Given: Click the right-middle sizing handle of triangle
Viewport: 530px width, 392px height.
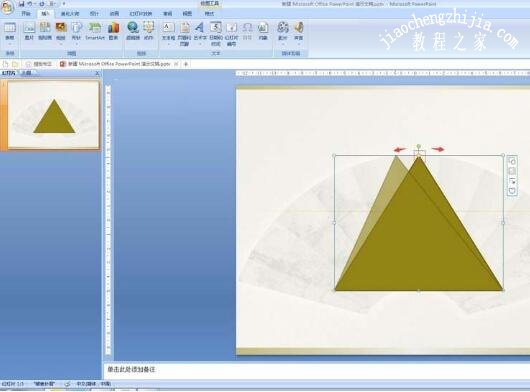Looking at the screenshot, I should (503, 223).
